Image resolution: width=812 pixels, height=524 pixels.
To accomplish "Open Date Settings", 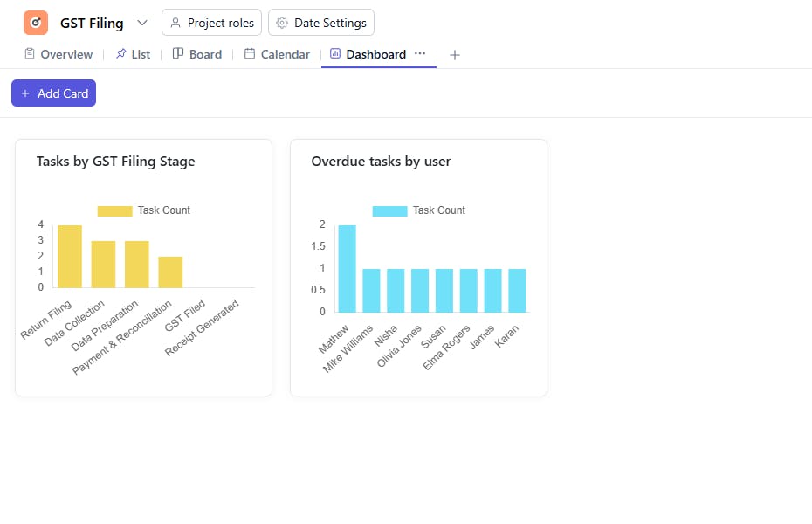I will (321, 23).
